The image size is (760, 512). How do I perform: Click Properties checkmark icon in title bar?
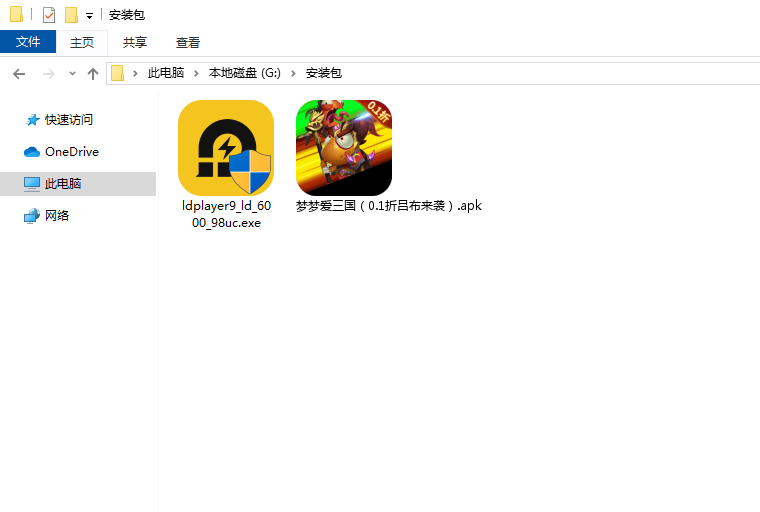pyautogui.click(x=49, y=15)
